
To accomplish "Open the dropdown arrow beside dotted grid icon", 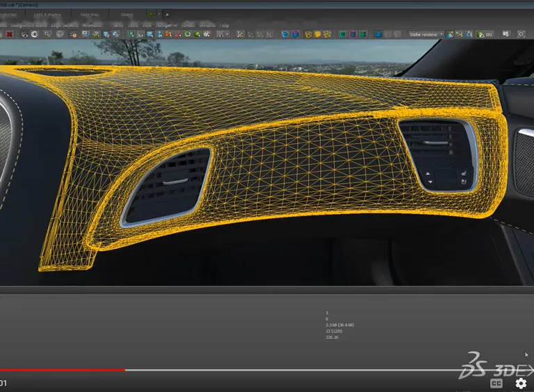I will (x=227, y=34).
